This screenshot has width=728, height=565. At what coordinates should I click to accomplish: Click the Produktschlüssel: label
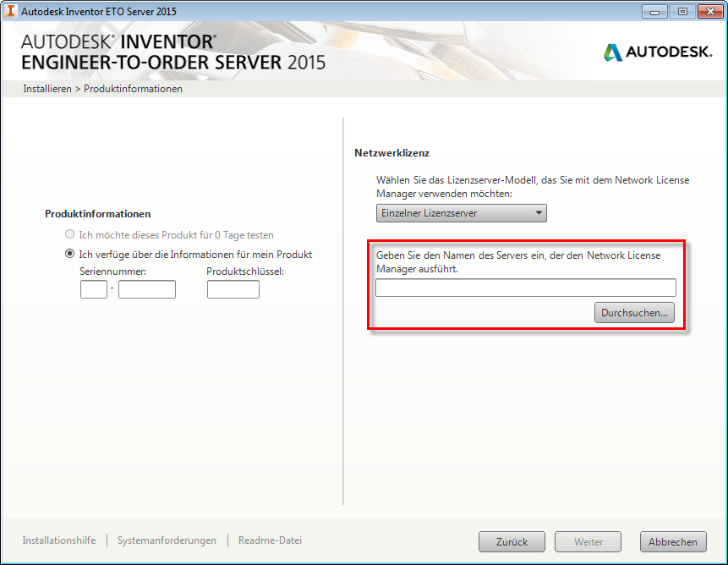(x=245, y=272)
